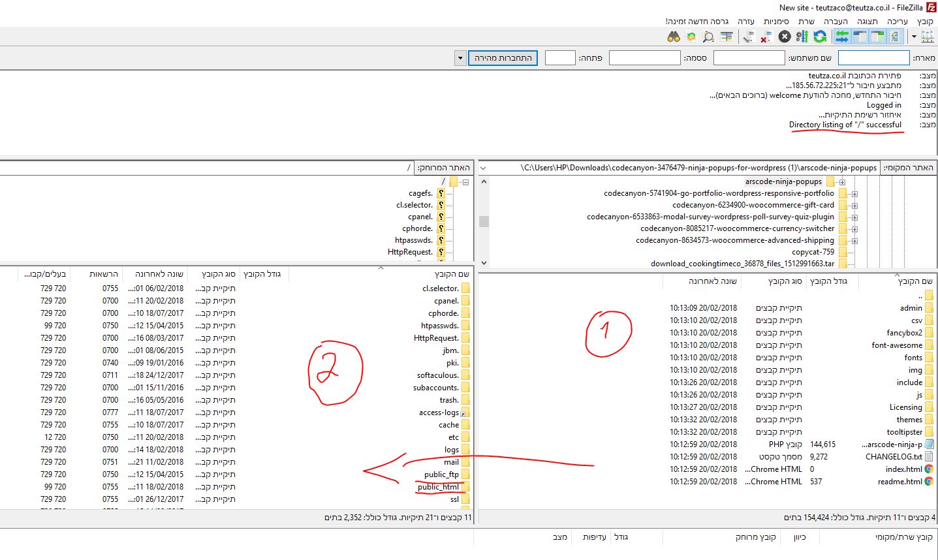Click the מארח host input field
Image resolution: width=938 pixels, height=560 pixels.
(x=874, y=58)
